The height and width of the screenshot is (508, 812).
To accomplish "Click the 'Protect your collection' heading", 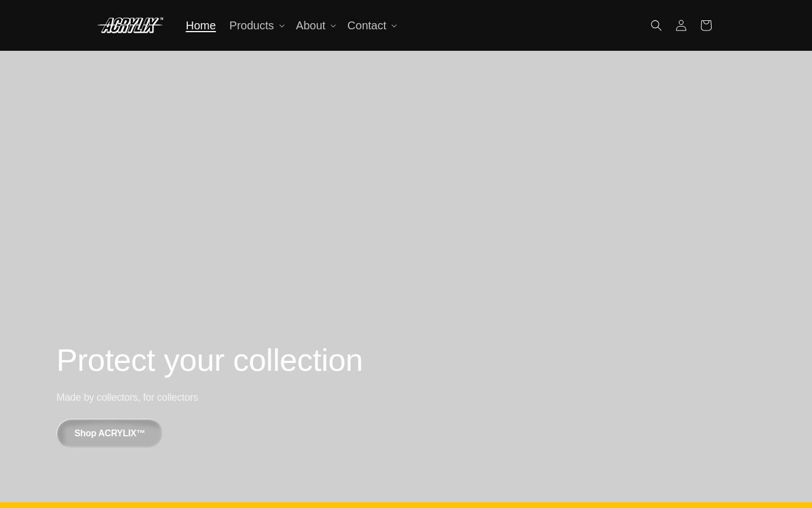I will pos(210,360).
